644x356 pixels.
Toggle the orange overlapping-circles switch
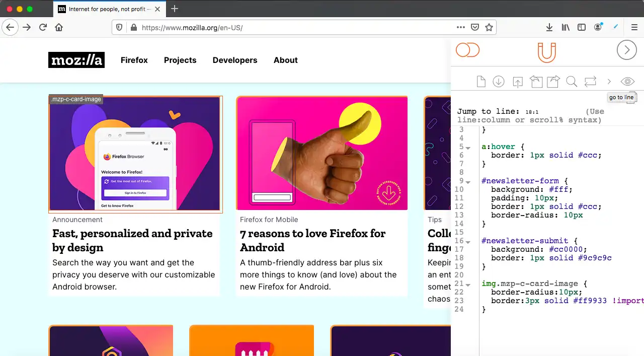(467, 50)
